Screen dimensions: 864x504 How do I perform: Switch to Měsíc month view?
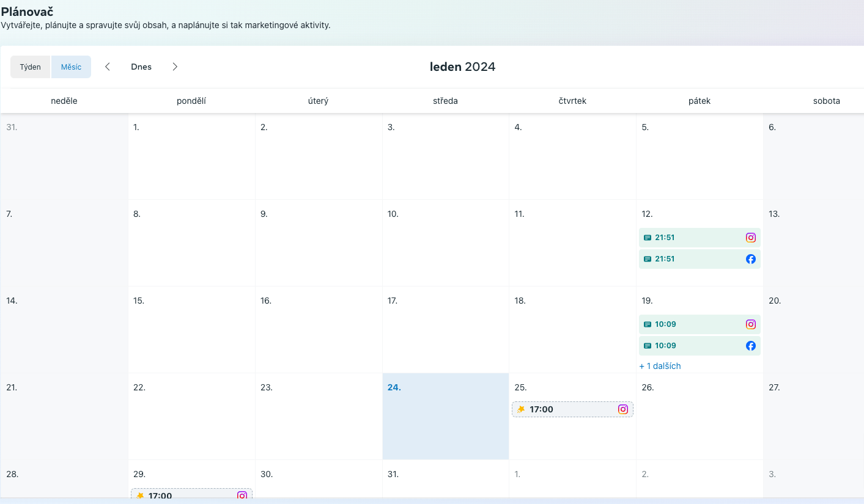(x=71, y=67)
